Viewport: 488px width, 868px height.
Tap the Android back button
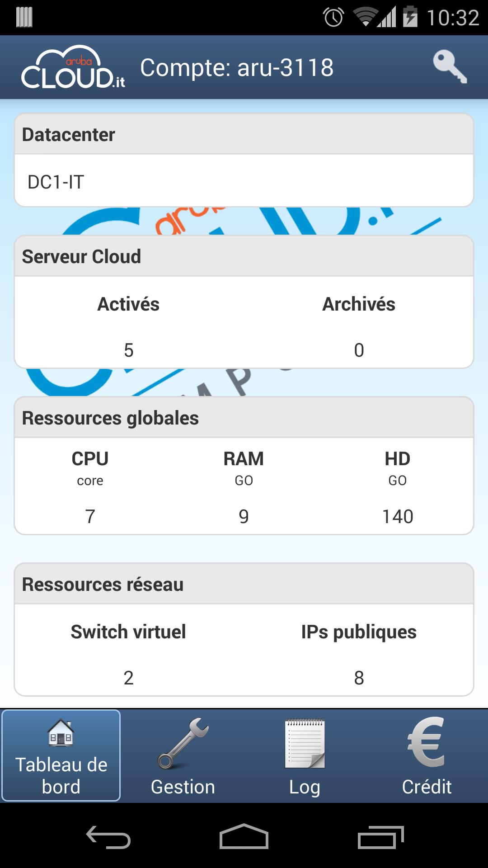(x=108, y=837)
